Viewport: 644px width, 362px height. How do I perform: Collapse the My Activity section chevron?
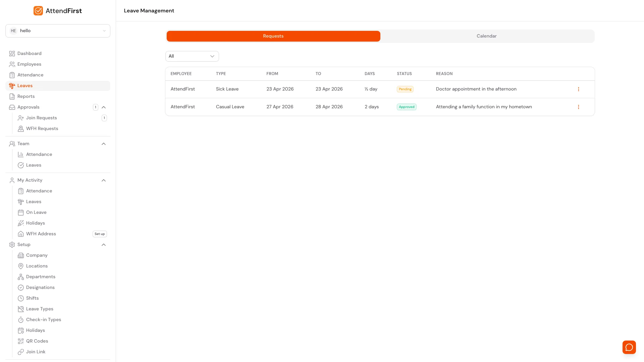pyautogui.click(x=104, y=180)
